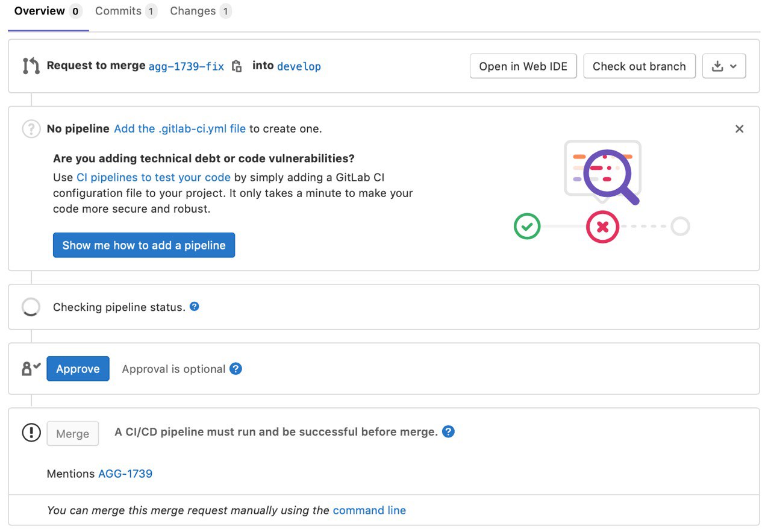Click the red failed pipeline stage icon
Screen dimensions: 771x532
coord(603,227)
